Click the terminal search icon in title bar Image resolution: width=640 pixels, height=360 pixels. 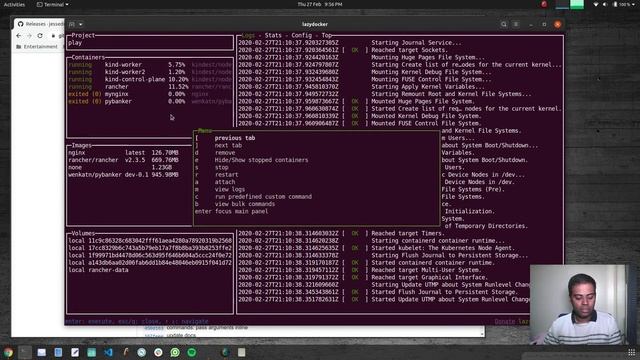pyautogui.click(x=504, y=24)
